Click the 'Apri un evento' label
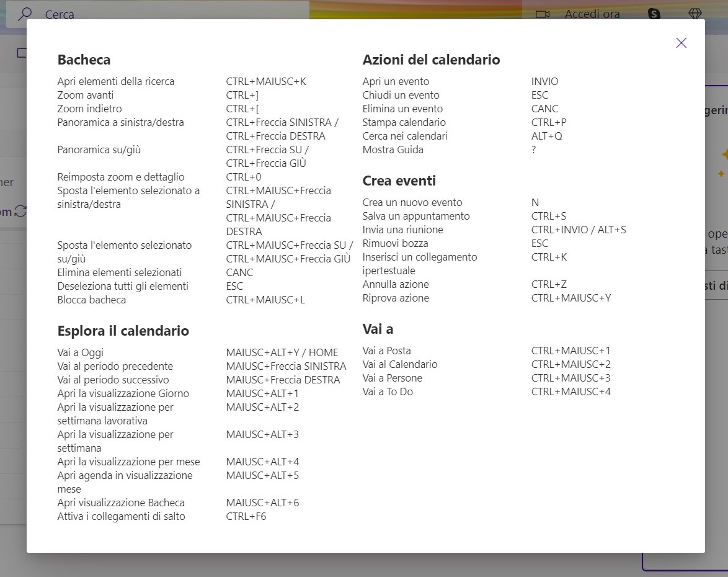Screen dimensions: 728x577 [396, 81]
